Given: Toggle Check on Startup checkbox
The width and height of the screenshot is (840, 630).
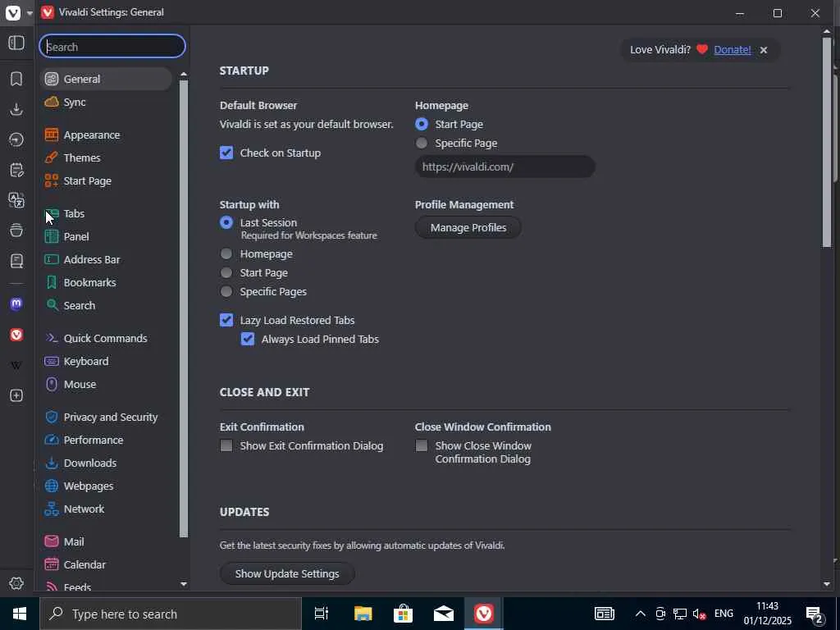Looking at the screenshot, I should [x=226, y=153].
